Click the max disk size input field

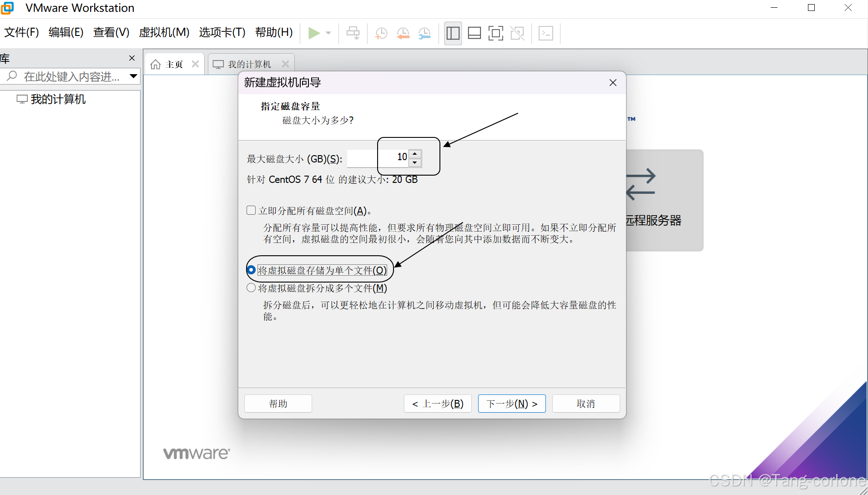pyautogui.click(x=378, y=158)
